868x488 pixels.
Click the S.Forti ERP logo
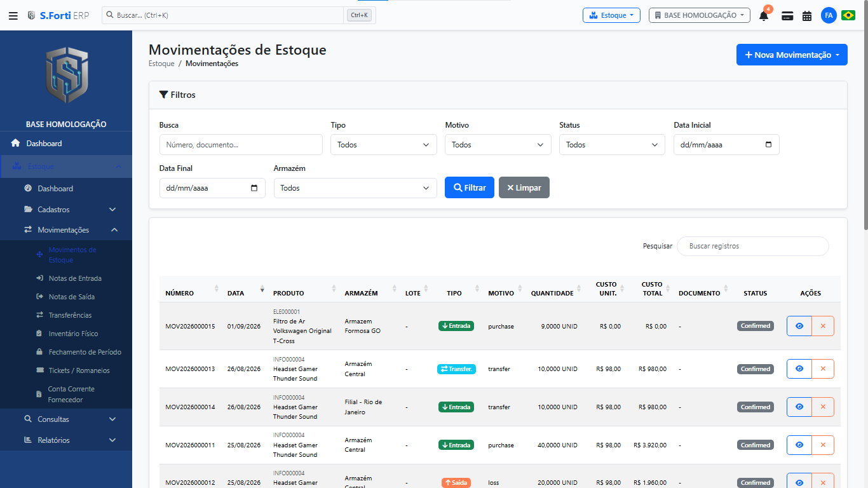point(58,15)
